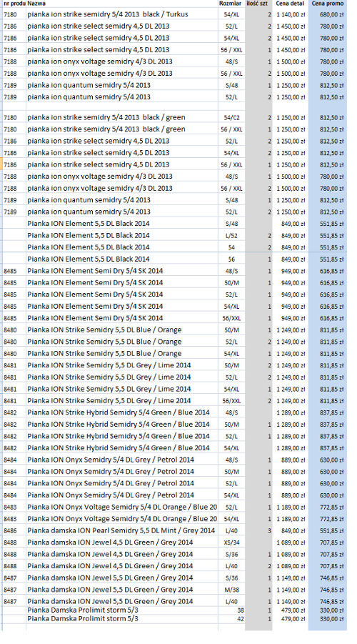Select the "M/38" size cell

[x=231, y=590]
